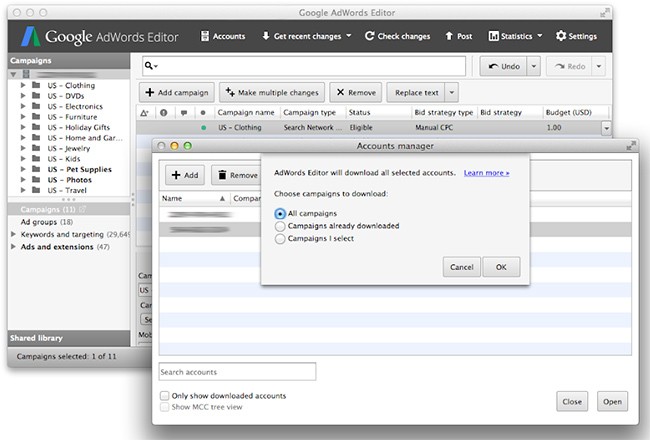Click the Undo arrow button
The image size is (650, 440).
[503, 66]
